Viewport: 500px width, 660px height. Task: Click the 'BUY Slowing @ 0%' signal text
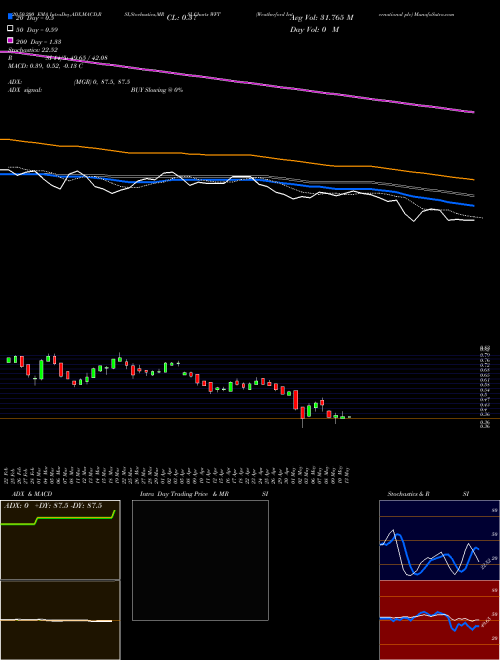tap(157, 90)
